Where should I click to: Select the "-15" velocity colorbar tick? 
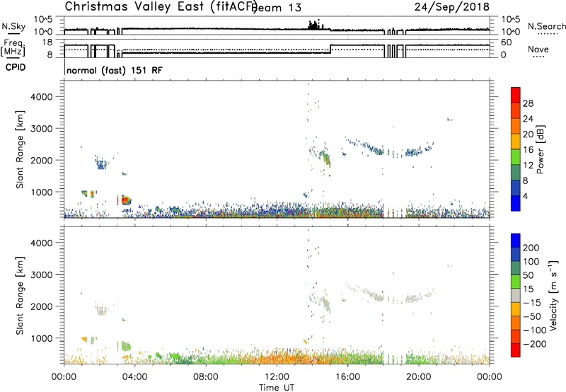(532, 303)
